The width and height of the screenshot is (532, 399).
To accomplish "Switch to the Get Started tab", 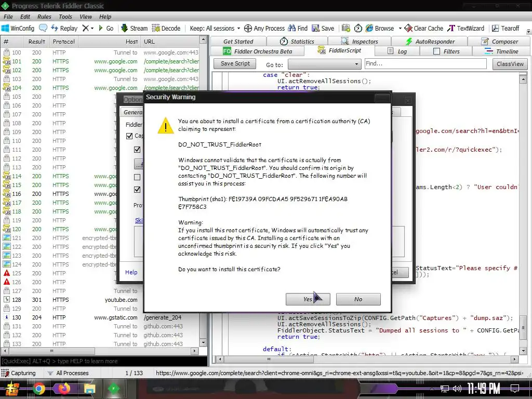I will 238,42.
